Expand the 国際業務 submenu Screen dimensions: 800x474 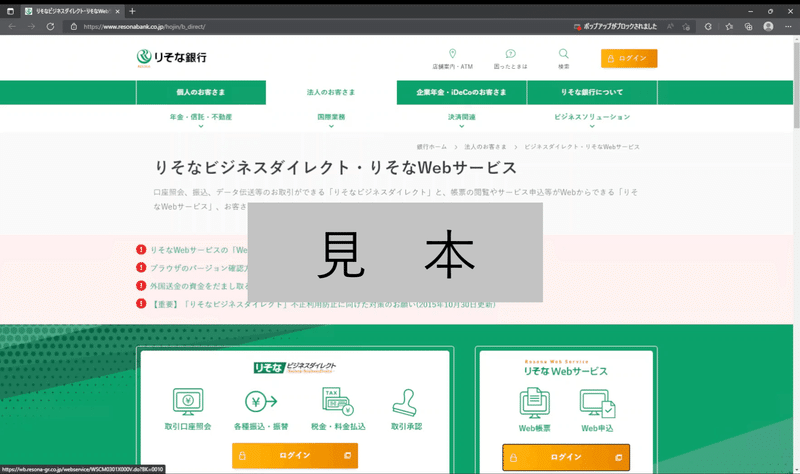tap(331, 119)
